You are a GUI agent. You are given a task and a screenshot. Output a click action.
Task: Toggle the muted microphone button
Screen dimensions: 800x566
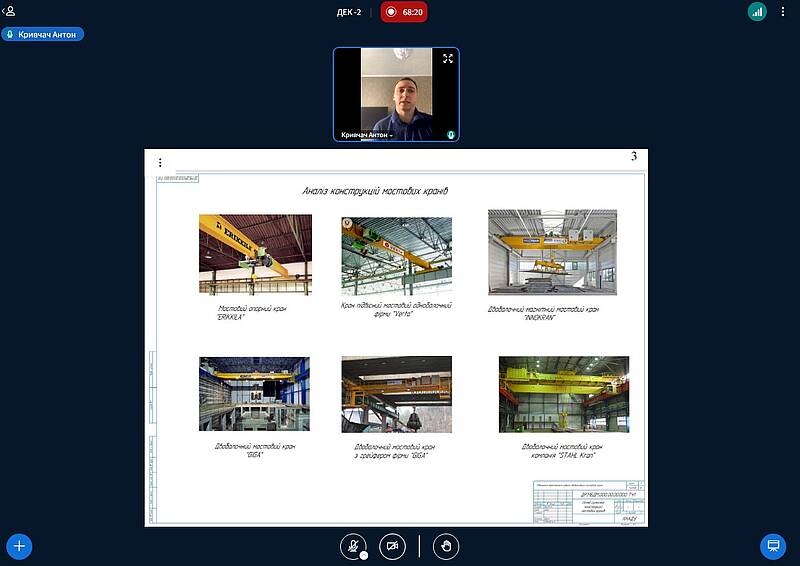pos(352,546)
